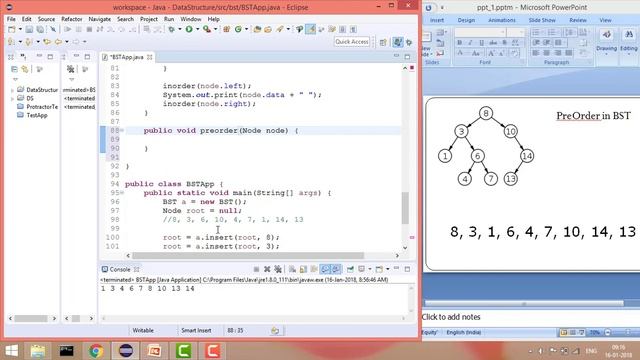Toggle Scroll Lock in Console toolbar
Screen dimensions: 640x360
[303, 269]
